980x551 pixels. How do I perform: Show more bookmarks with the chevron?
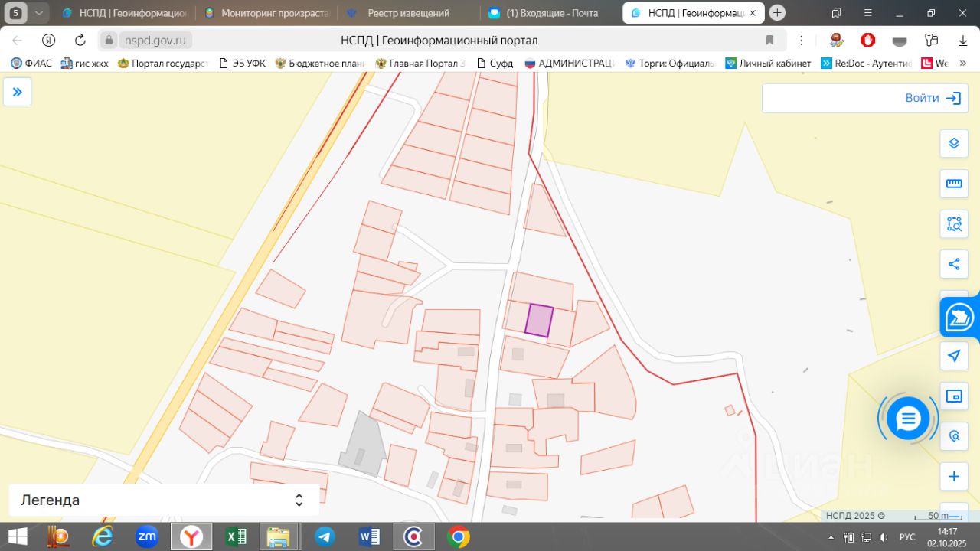(962, 64)
